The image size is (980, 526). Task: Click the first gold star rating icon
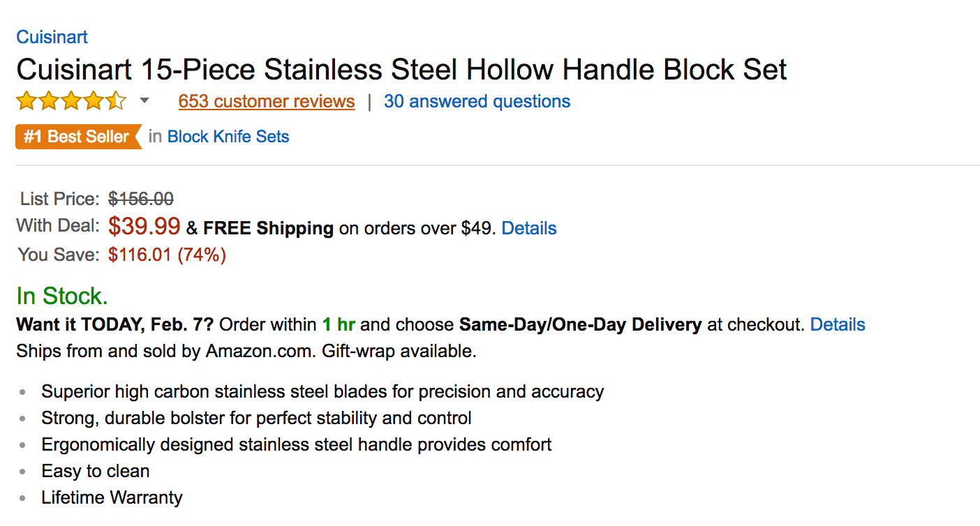pos(26,101)
